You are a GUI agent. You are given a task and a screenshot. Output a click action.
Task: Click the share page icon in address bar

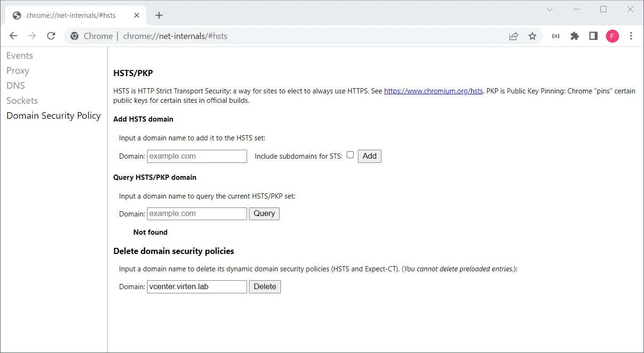click(x=513, y=36)
